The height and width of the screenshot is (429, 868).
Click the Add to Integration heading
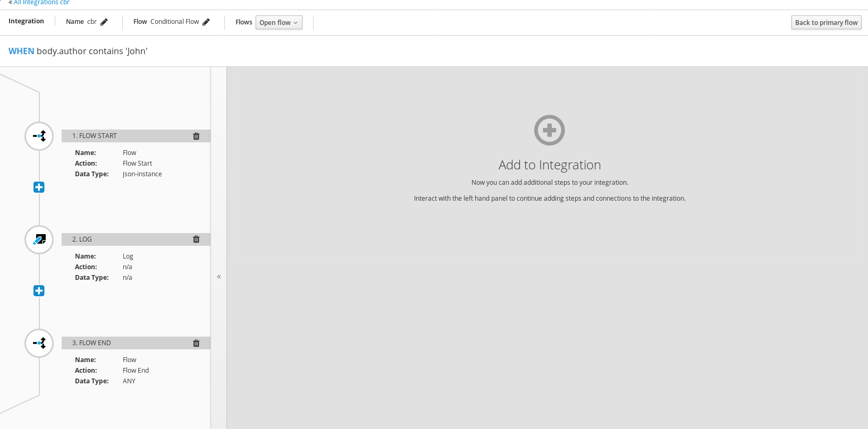click(x=550, y=165)
